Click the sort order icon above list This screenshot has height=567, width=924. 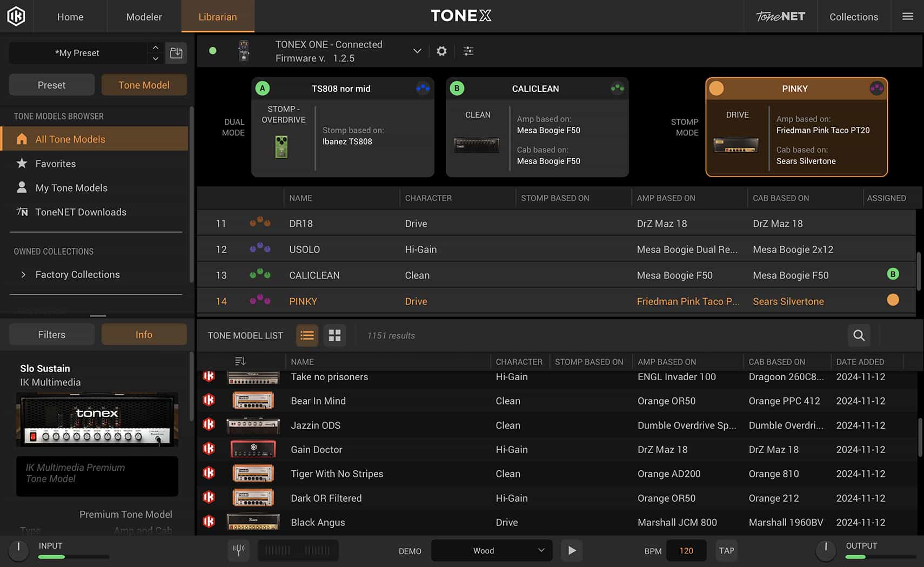click(x=240, y=361)
